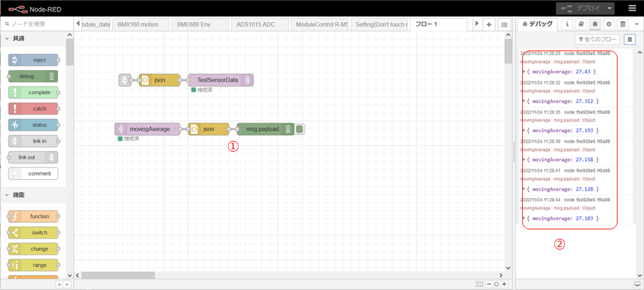Add a new flow tab with plus

click(489, 24)
